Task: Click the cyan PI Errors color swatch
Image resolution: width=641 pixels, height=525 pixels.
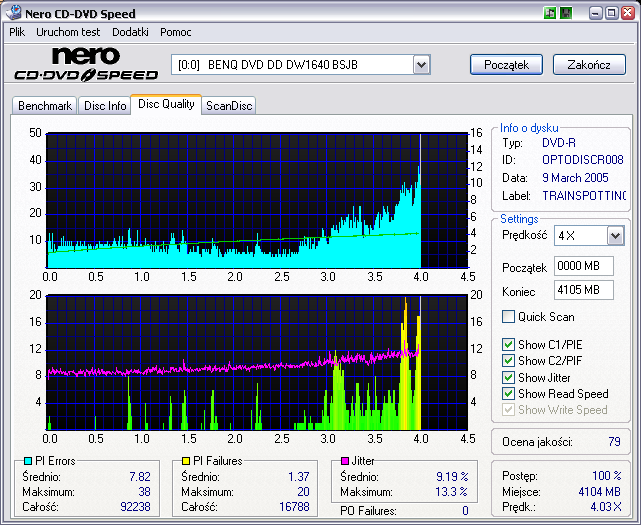Action: 28,461
